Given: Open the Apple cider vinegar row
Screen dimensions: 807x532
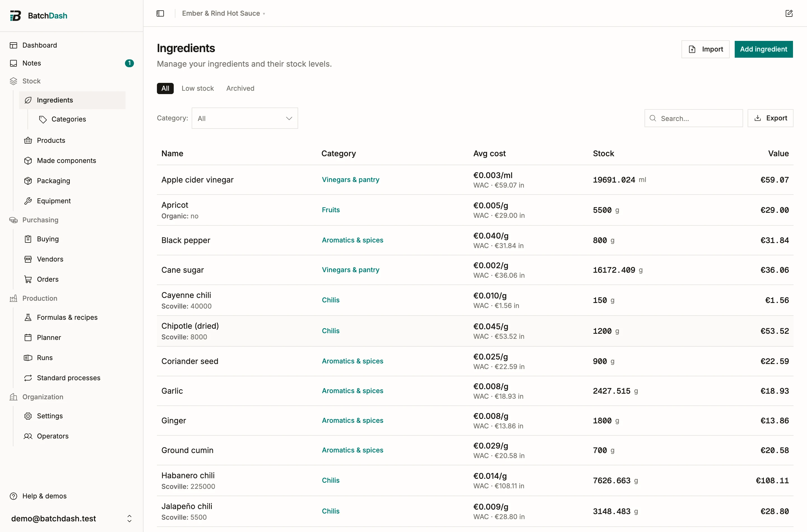Looking at the screenshot, I should click(475, 180).
